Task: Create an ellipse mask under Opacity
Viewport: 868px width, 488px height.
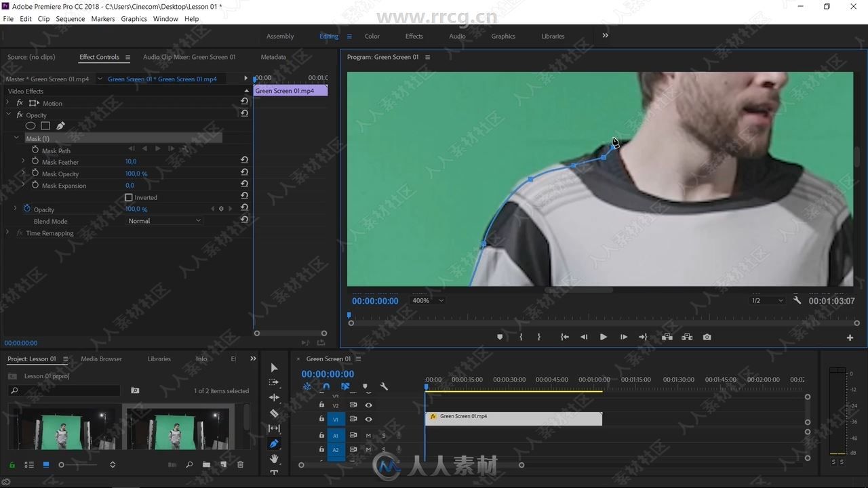Action: (x=31, y=126)
